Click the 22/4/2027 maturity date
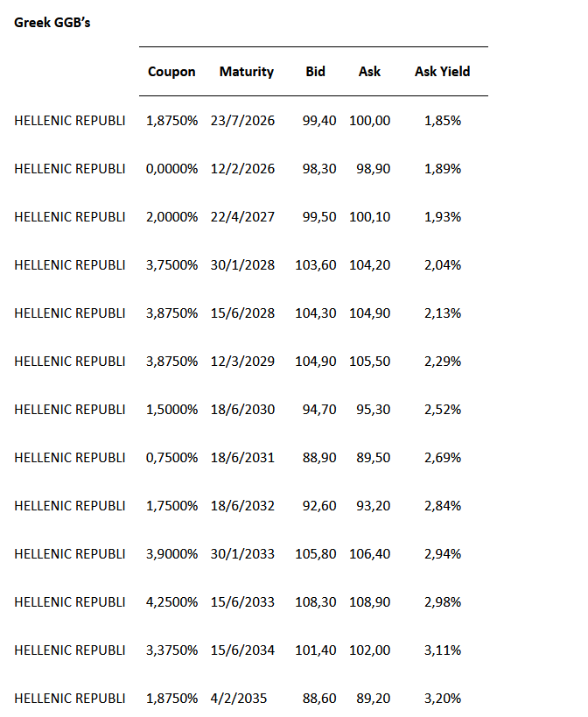Viewport: 588px width, 717px height. pos(242,216)
